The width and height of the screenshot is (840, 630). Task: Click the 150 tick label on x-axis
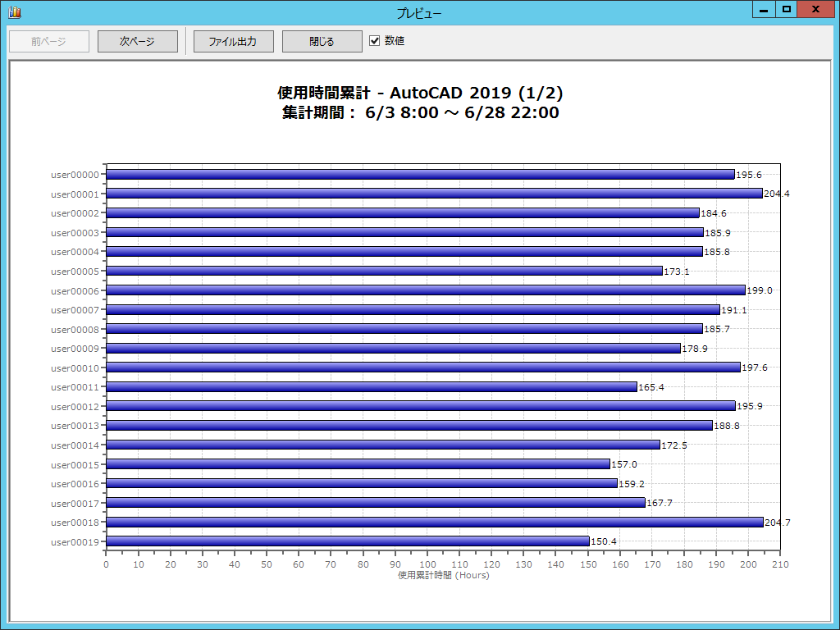(588, 564)
